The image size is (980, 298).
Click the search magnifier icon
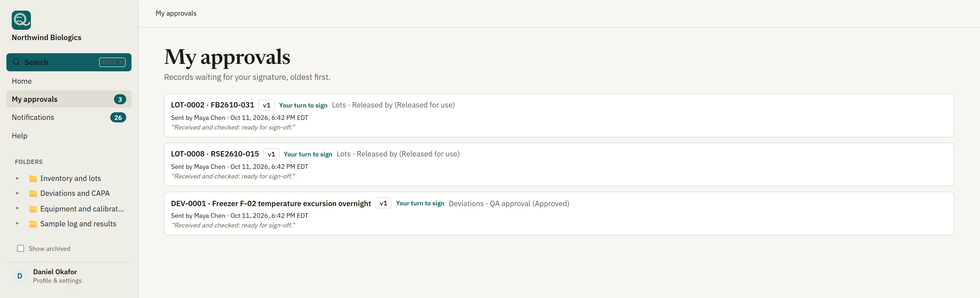click(x=16, y=62)
